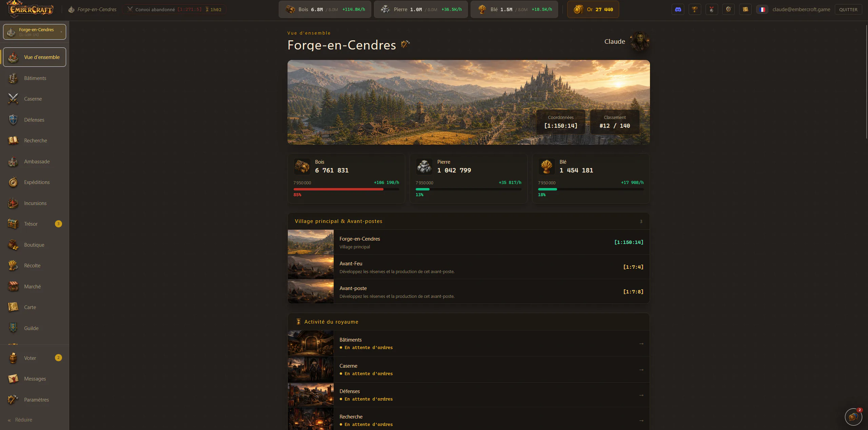
Task: Go to Défenses in the sidebar
Action: tap(35, 120)
